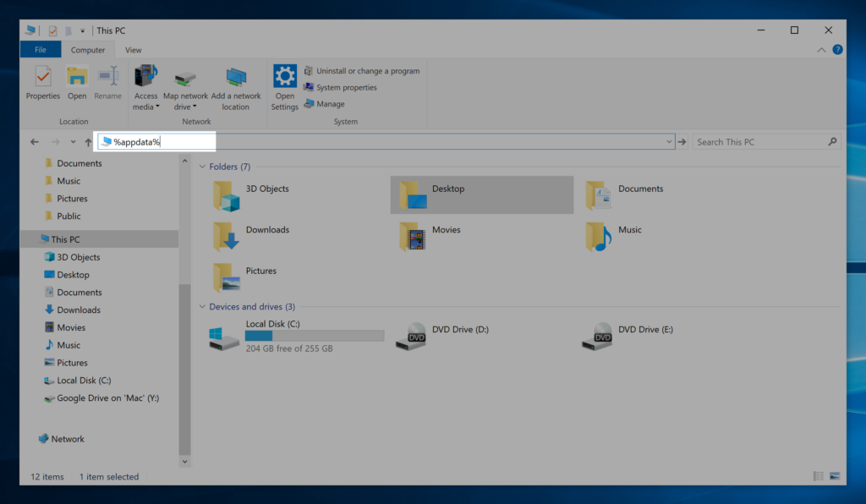Collapse the Devices and drives (3) group
Image resolution: width=866 pixels, height=504 pixels.
point(202,306)
